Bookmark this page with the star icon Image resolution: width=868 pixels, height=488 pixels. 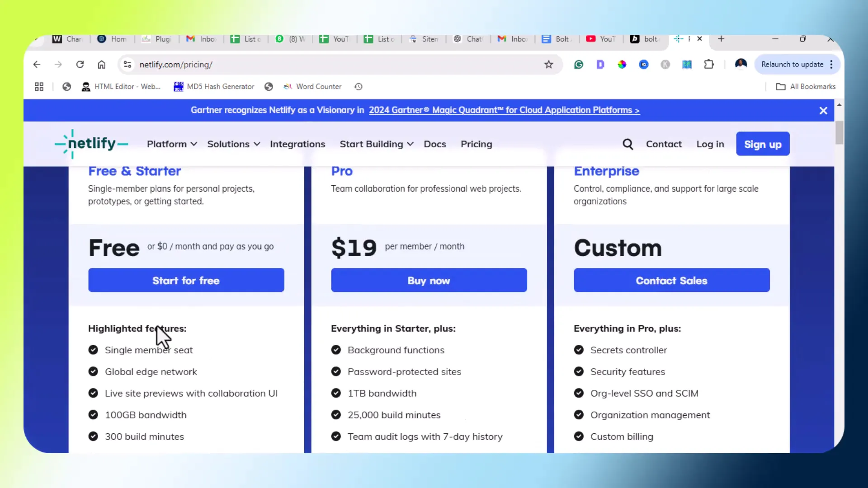pyautogui.click(x=549, y=65)
